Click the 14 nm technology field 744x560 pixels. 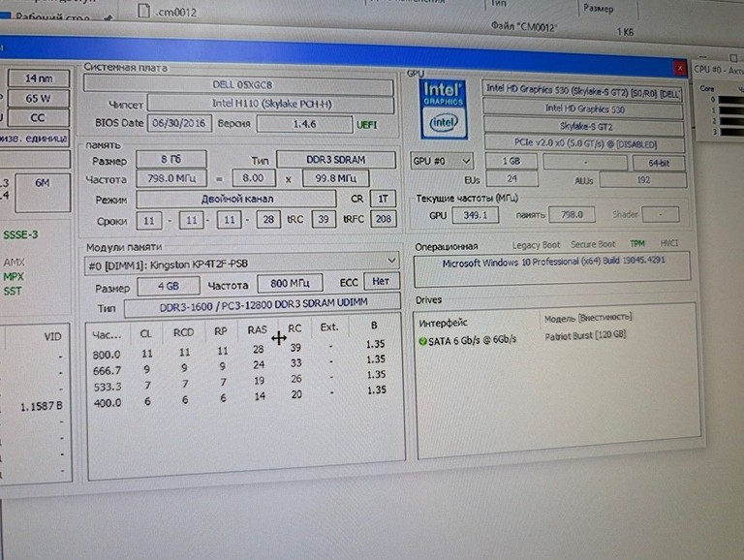click(x=39, y=78)
